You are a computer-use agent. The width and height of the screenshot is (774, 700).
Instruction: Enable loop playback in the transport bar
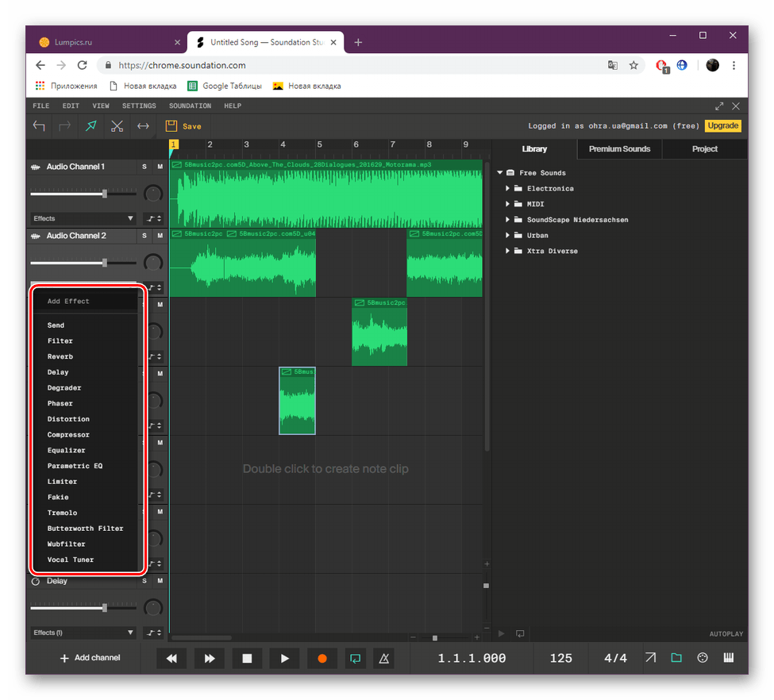tap(354, 658)
